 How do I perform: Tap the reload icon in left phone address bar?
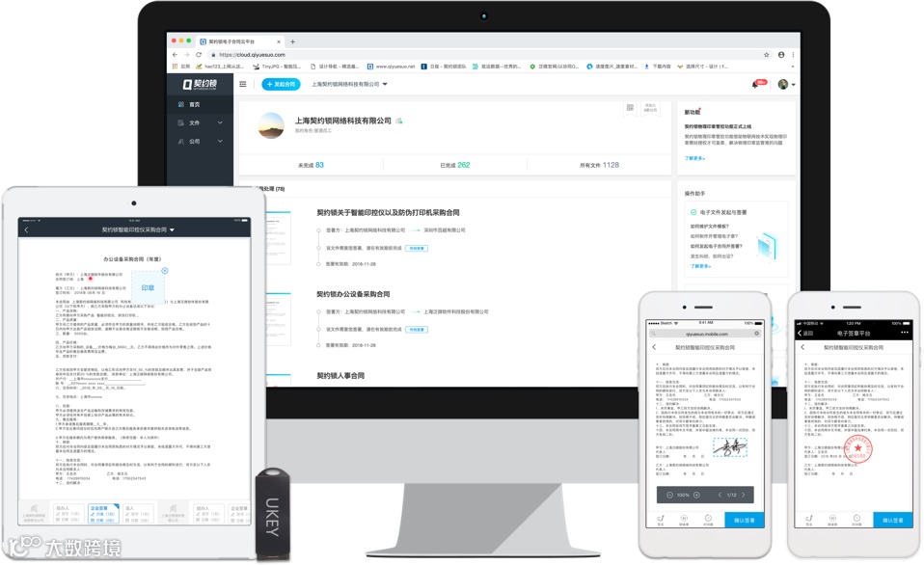[x=756, y=334]
